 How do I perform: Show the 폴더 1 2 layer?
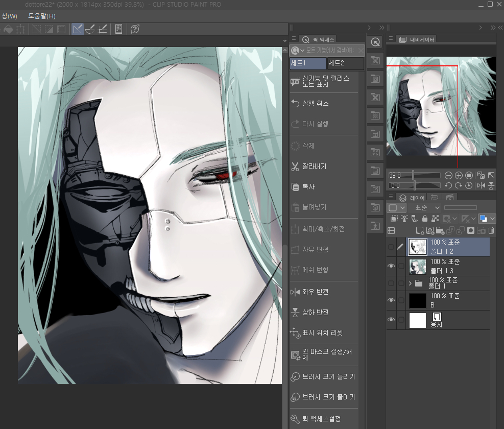point(391,247)
